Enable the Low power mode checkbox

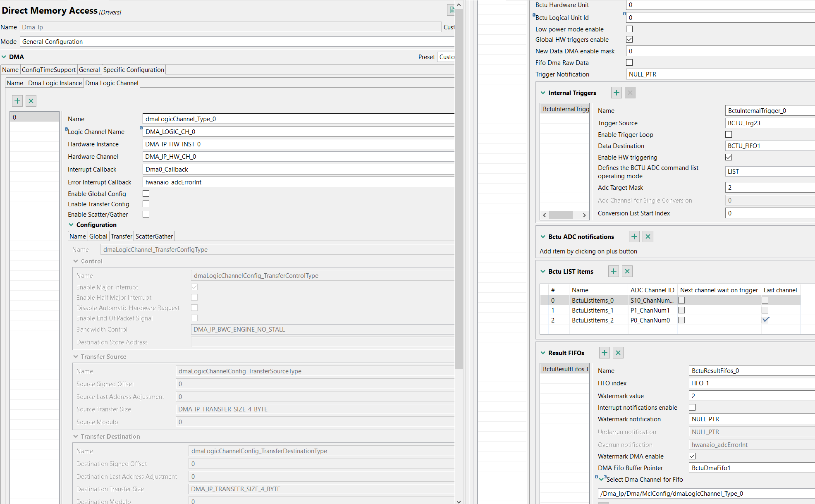[629, 29]
